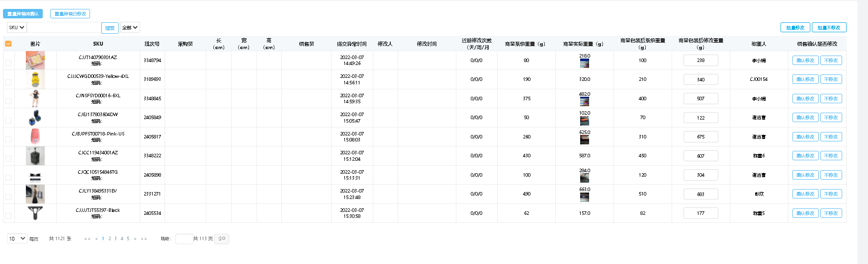Open product image for CJJJCWGD00539-Yellow-4XL
The width and height of the screenshot is (868, 264).
[x=35, y=79]
